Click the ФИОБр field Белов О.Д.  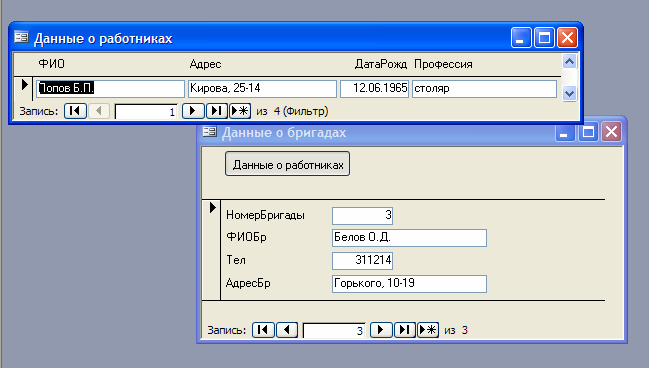pyautogui.click(x=409, y=238)
